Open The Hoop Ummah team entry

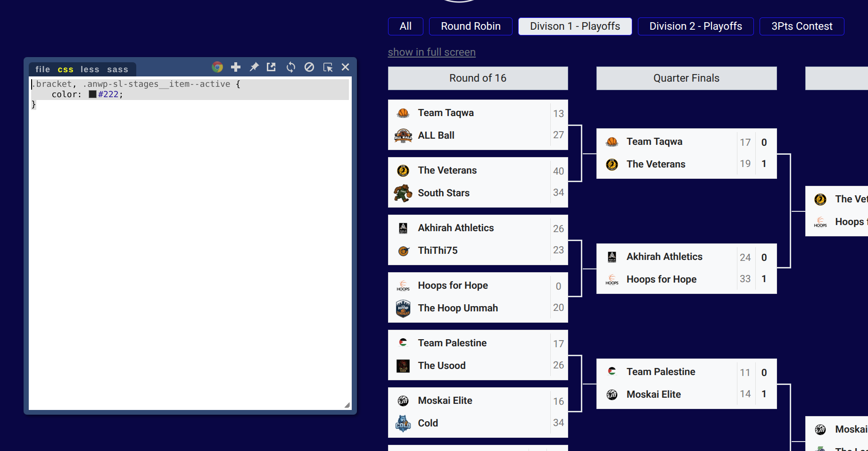click(457, 308)
